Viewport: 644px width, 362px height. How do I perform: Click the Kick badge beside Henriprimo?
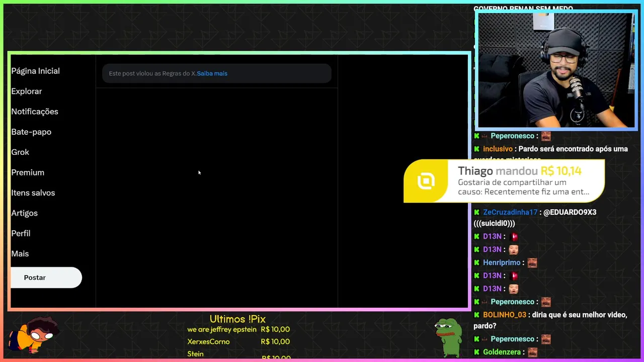point(476,262)
